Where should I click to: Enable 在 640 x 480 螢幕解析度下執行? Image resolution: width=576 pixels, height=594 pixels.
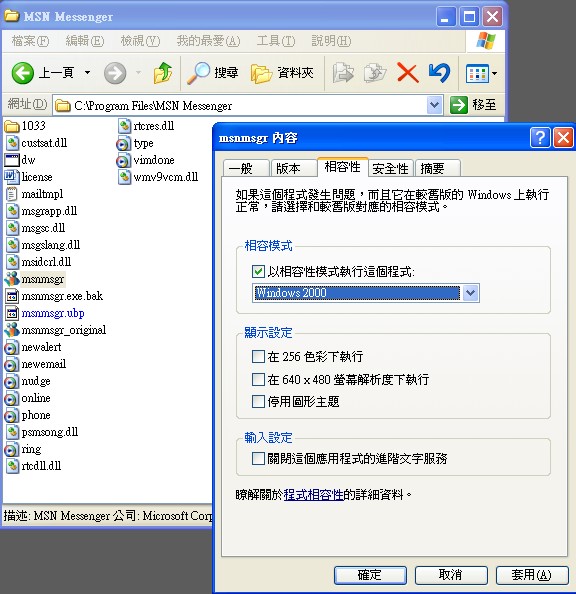[258, 379]
